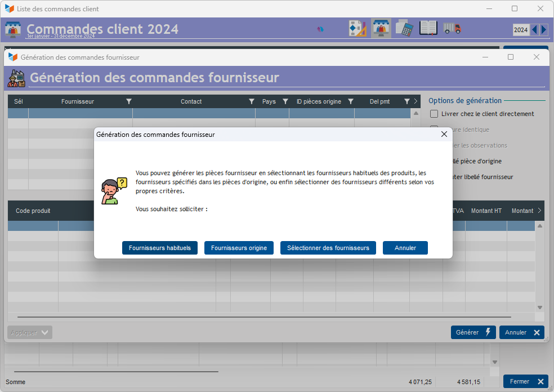Click the workflow diagram icon in header
This screenshot has width=554, height=392.
[x=357, y=28]
